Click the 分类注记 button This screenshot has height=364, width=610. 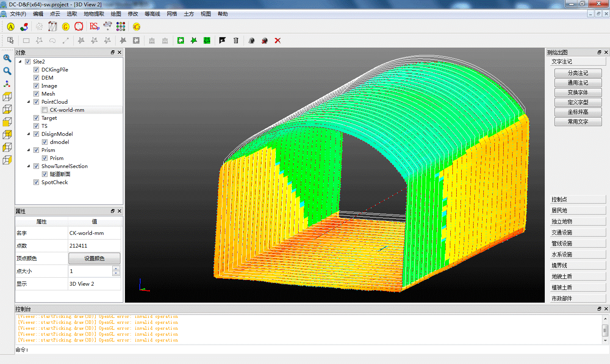coord(578,73)
